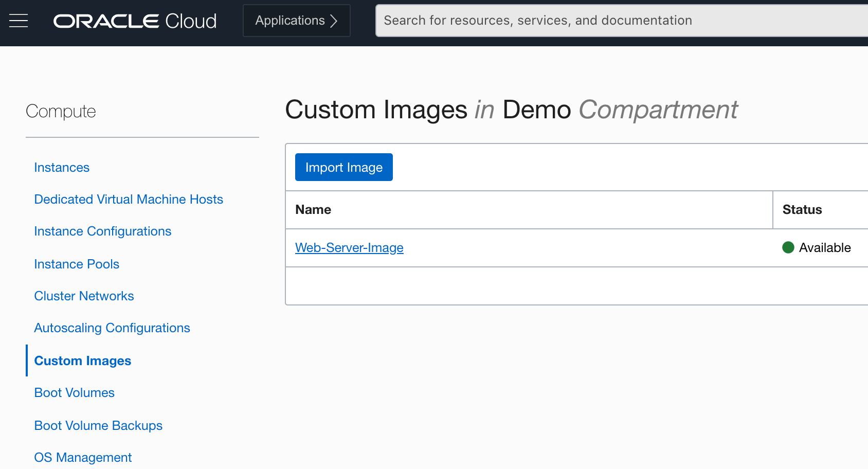Open Instances in Compute sidebar
The width and height of the screenshot is (868, 469).
[x=62, y=168]
